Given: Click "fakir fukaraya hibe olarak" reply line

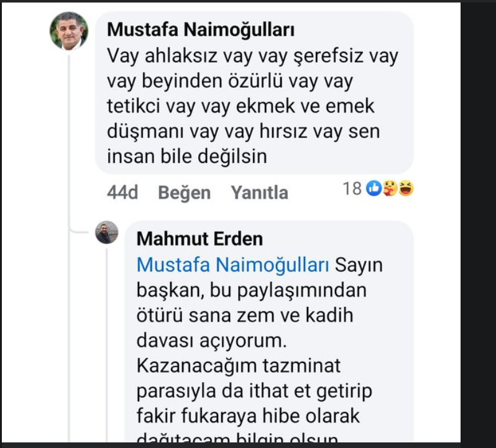Looking at the screenshot, I should pyautogui.click(x=248, y=414).
